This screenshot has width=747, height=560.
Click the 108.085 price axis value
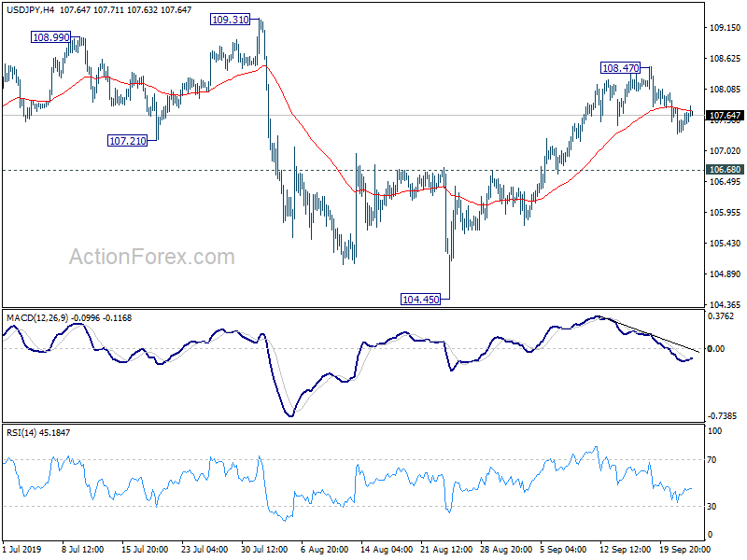[726, 89]
